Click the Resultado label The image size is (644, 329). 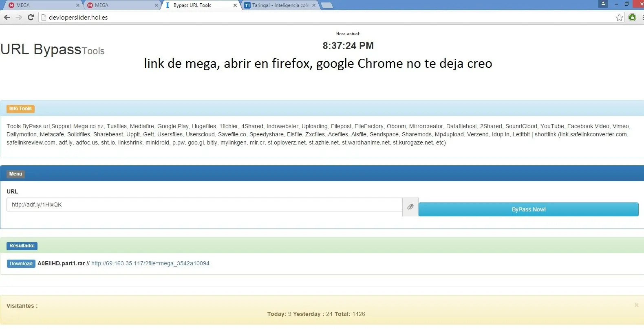22,246
